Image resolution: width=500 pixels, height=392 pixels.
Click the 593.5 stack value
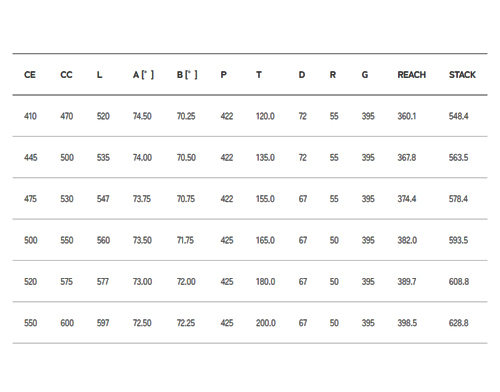coord(458,240)
